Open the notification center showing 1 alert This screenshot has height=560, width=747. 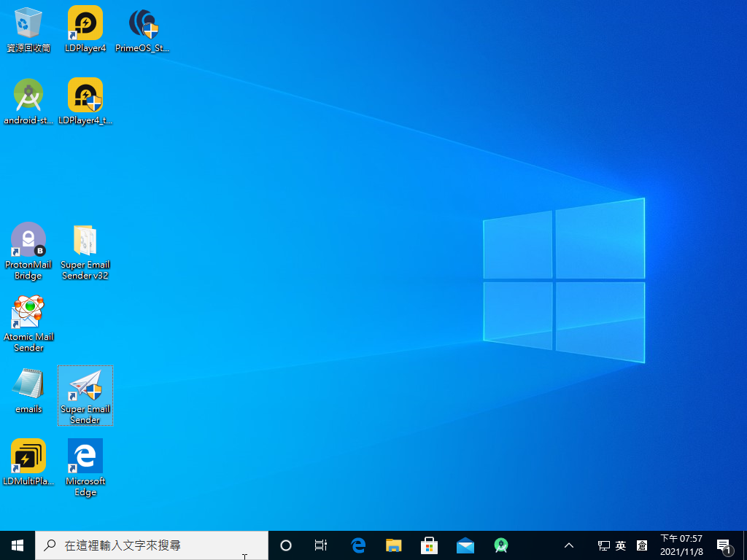725,545
